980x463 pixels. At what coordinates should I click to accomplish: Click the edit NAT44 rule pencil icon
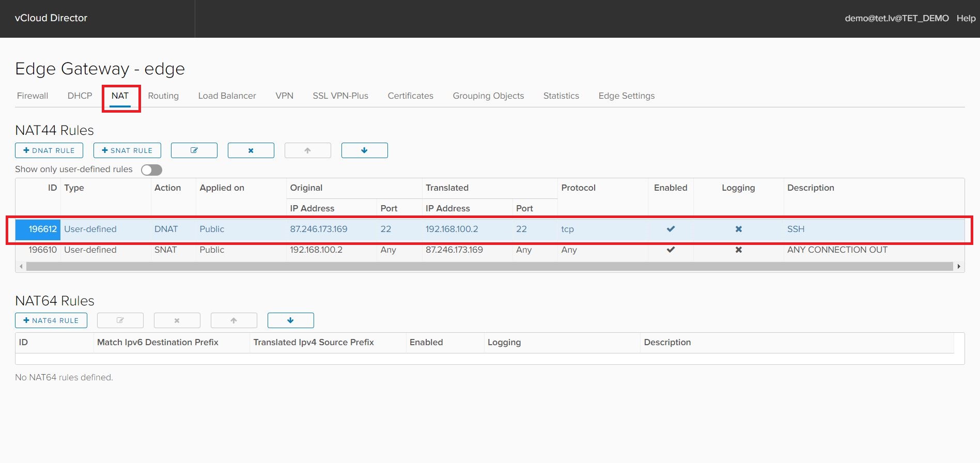click(x=194, y=150)
